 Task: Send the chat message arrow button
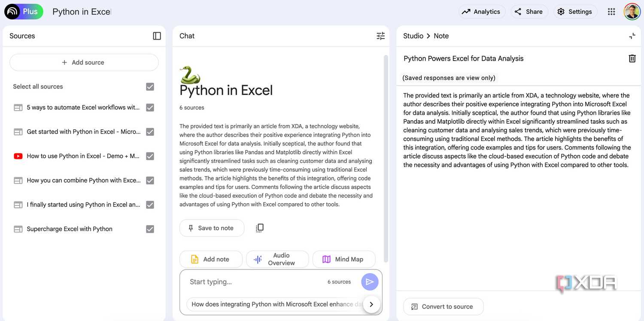point(370,282)
